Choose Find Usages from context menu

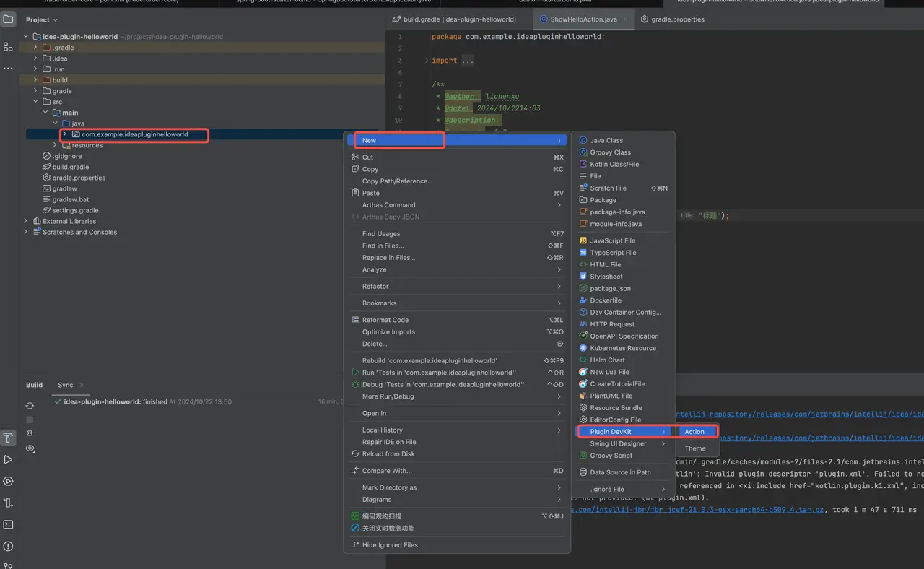[457, 234]
